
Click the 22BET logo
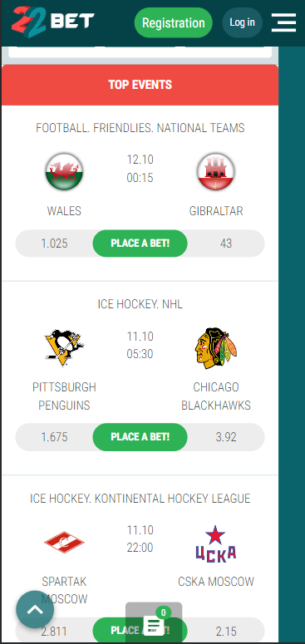tap(53, 22)
